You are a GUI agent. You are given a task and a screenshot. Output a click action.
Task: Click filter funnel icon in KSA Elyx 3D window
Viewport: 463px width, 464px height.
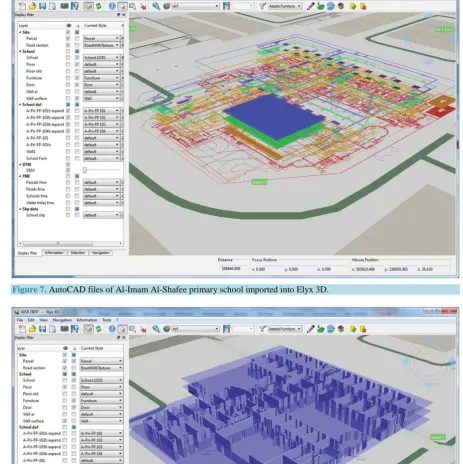click(262, 329)
